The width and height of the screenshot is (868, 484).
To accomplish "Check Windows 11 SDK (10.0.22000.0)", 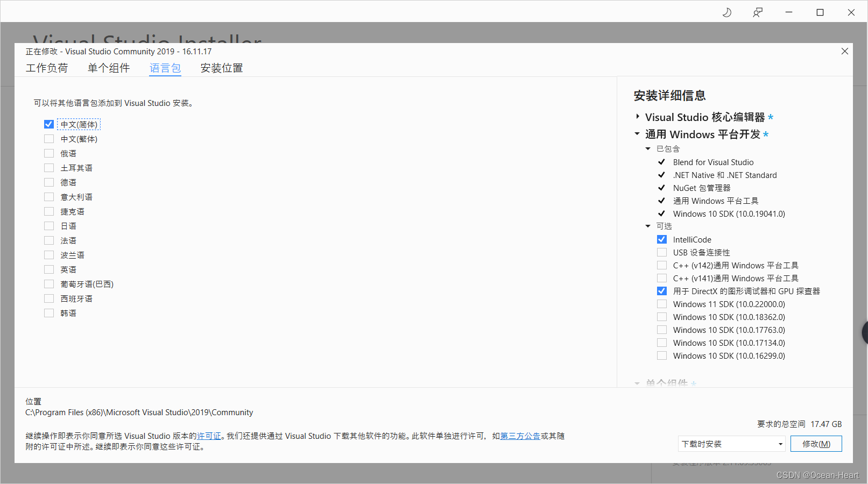I will (662, 304).
